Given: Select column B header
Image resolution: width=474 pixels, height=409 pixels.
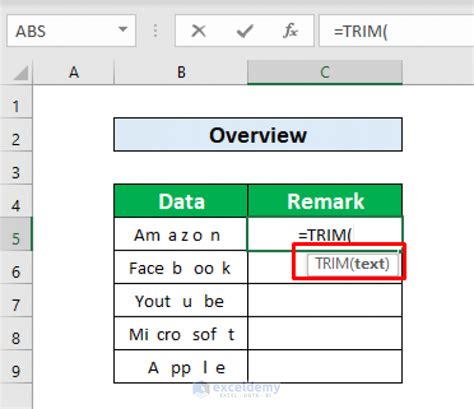Looking at the screenshot, I should 181,72.
